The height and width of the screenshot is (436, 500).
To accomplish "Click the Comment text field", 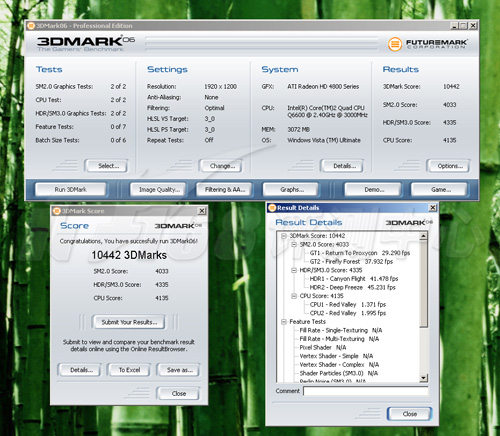I will pyautogui.click(x=366, y=391).
